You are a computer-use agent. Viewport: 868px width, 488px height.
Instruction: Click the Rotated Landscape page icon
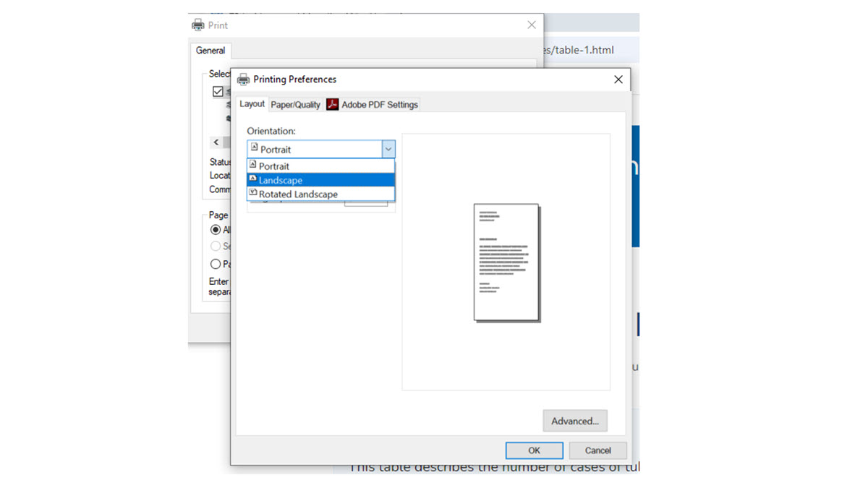pyautogui.click(x=253, y=193)
